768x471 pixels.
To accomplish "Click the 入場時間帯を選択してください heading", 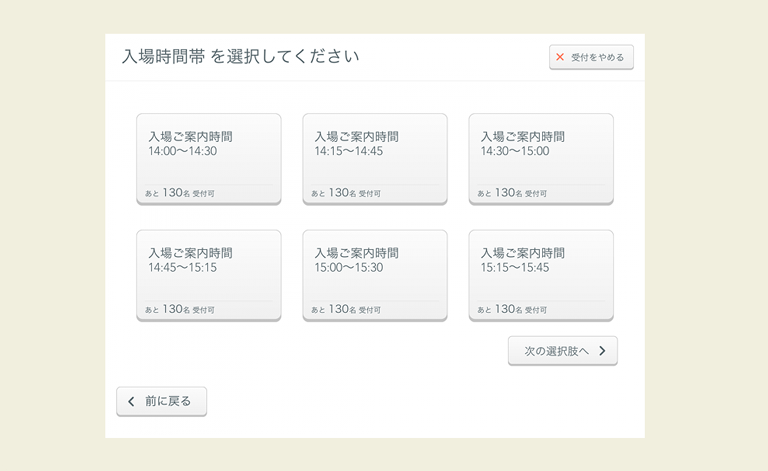I will (240, 57).
